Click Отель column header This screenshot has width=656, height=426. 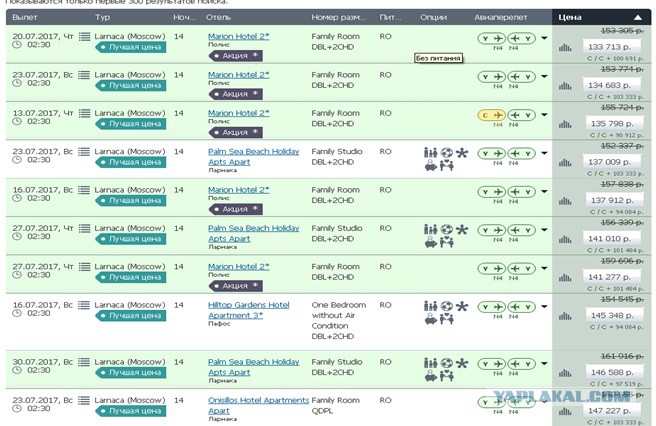218,18
